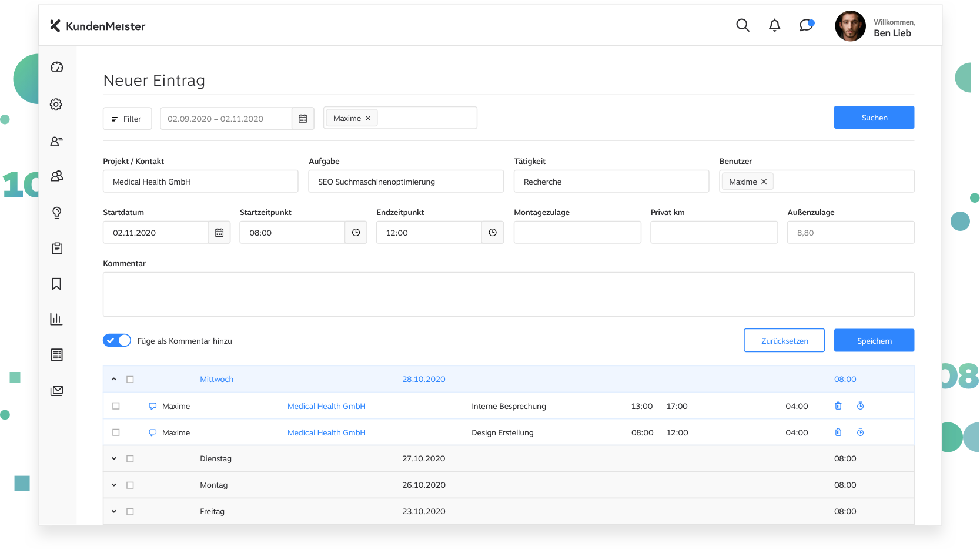Image resolution: width=980 pixels, height=550 pixels.
Task: Collapse the Mittwoch 28.10.2020 group
Action: tap(114, 380)
